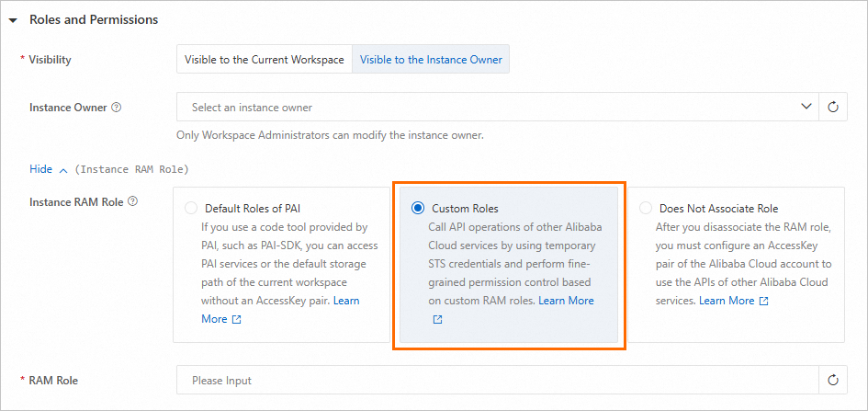
Task: Open Learn More under Default Roles
Action: 346,301
